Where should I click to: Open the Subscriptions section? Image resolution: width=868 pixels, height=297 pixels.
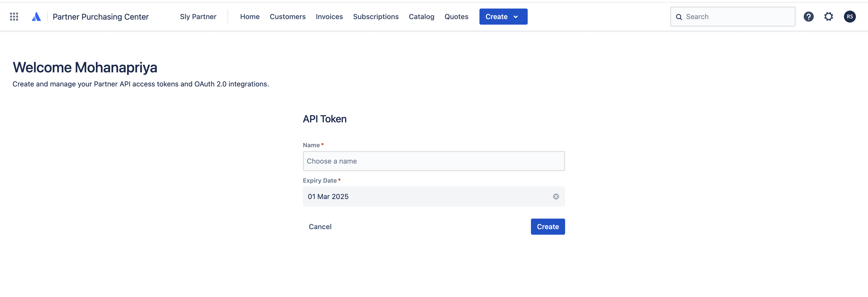coord(375,17)
